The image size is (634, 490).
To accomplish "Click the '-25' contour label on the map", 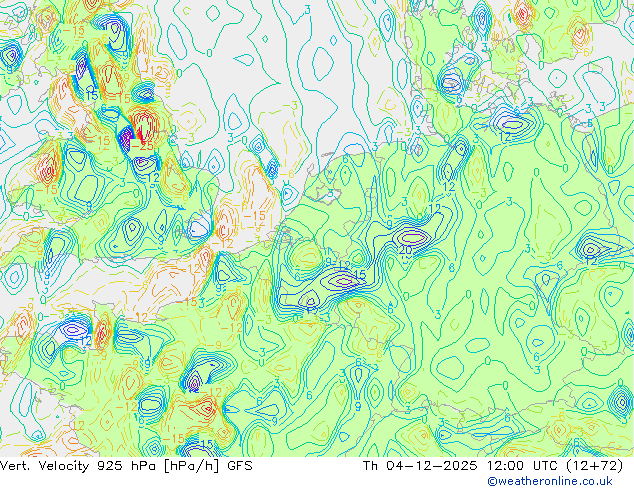I will [x=142, y=146].
